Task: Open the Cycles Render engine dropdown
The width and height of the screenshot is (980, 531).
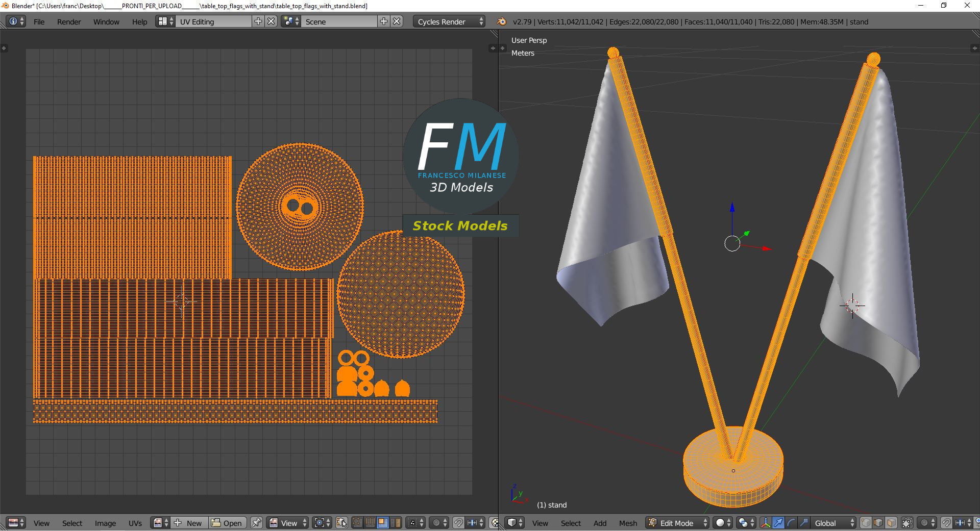Action: coord(449,21)
